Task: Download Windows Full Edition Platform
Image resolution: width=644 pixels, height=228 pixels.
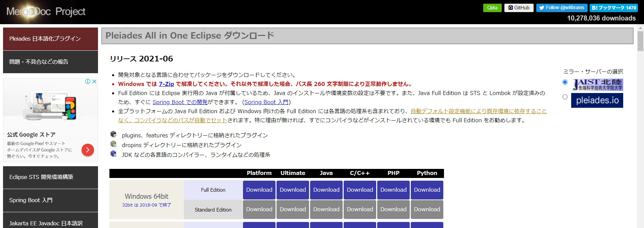Action: point(259,190)
